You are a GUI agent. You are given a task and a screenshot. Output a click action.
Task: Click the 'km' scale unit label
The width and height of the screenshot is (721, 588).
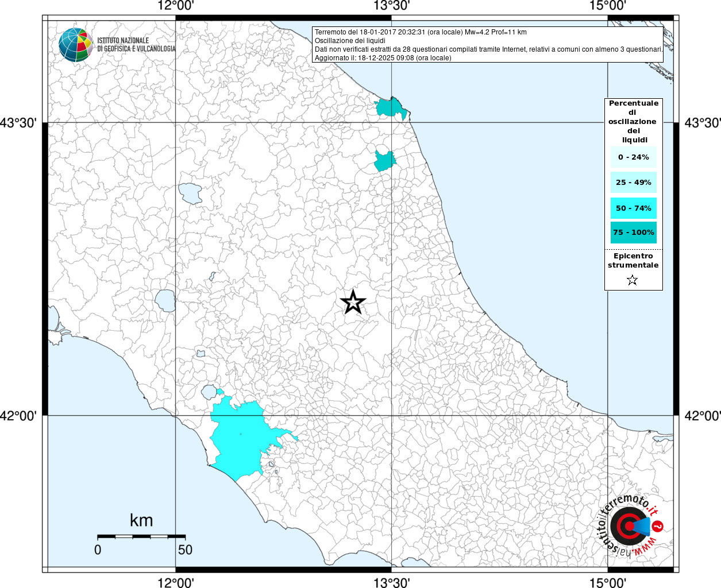pyautogui.click(x=141, y=520)
